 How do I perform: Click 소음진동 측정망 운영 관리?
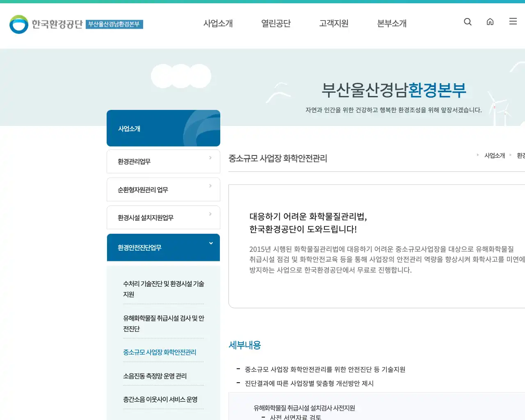(154, 376)
